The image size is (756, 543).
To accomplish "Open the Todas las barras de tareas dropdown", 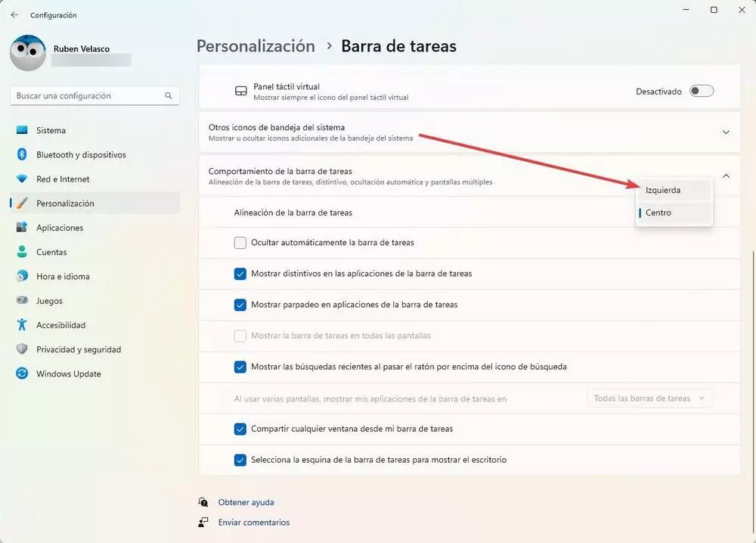I will (x=649, y=399).
